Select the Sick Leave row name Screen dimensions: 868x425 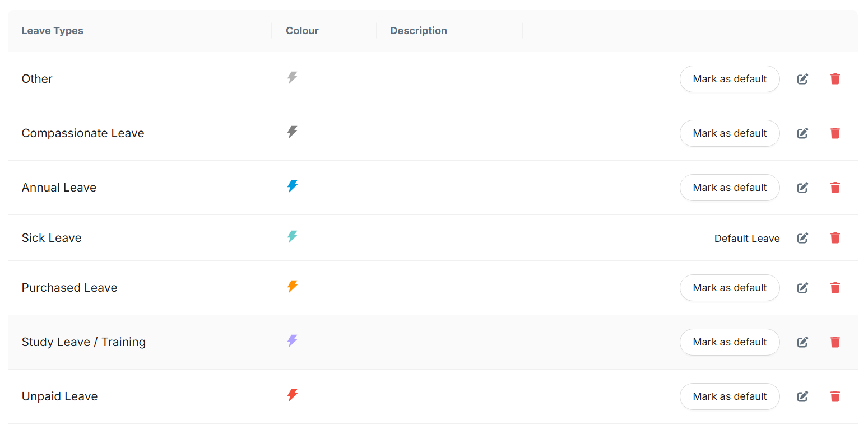[x=52, y=238]
